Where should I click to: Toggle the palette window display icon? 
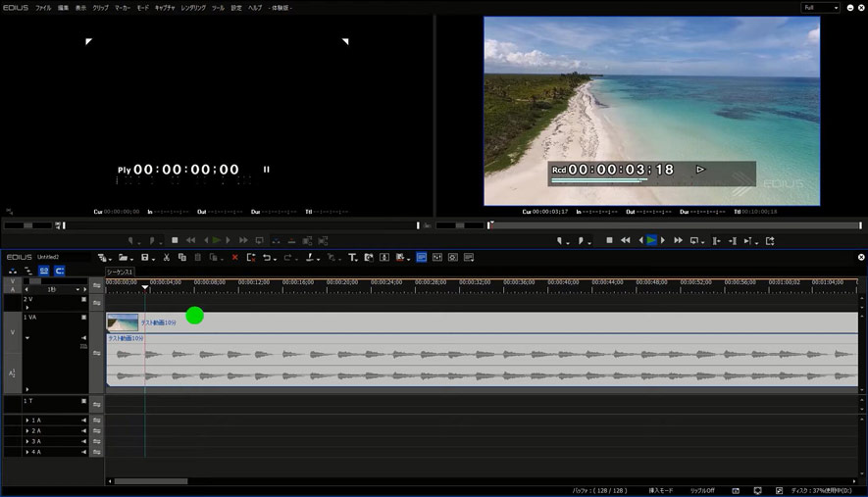click(x=469, y=258)
